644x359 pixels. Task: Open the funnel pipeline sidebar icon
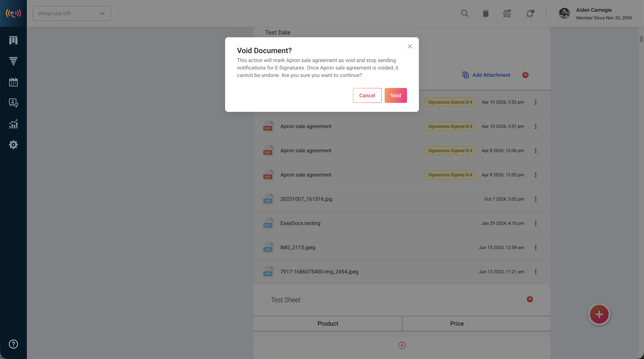point(13,61)
